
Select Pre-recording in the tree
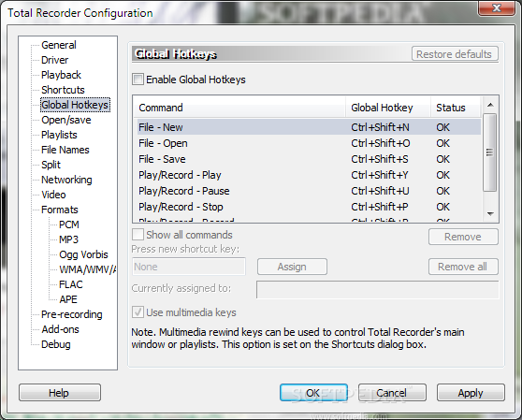click(72, 314)
